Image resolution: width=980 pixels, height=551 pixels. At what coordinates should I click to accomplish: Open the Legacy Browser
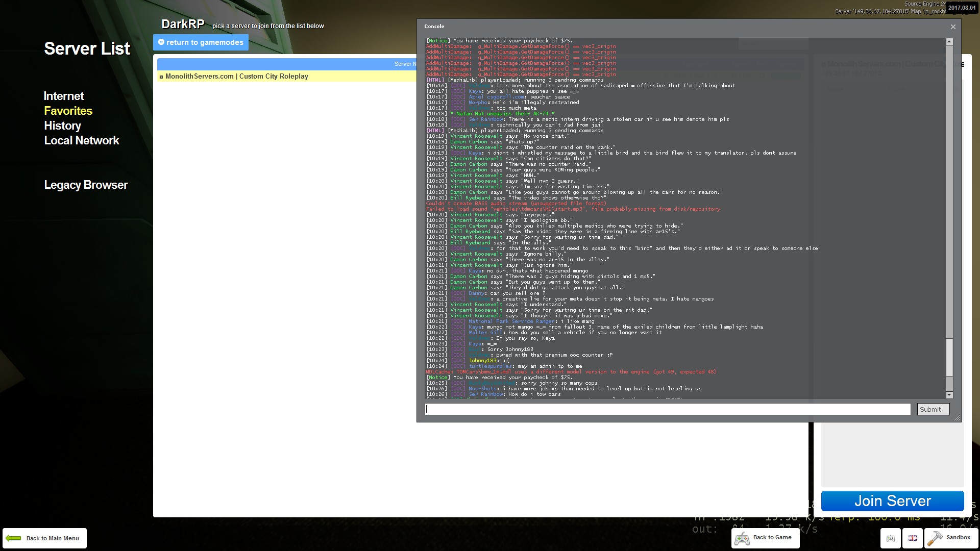tap(86, 185)
